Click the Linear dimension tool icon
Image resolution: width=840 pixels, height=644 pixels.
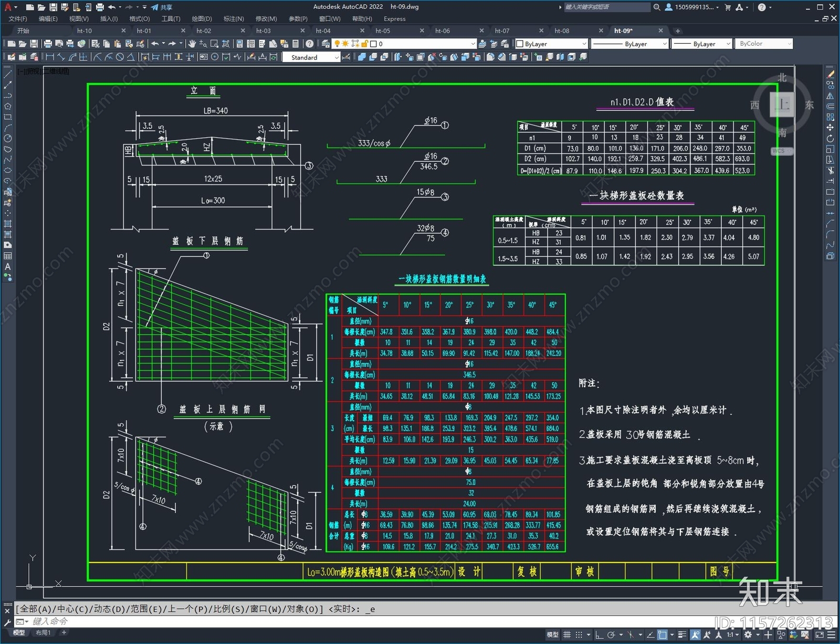pyautogui.click(x=50, y=57)
